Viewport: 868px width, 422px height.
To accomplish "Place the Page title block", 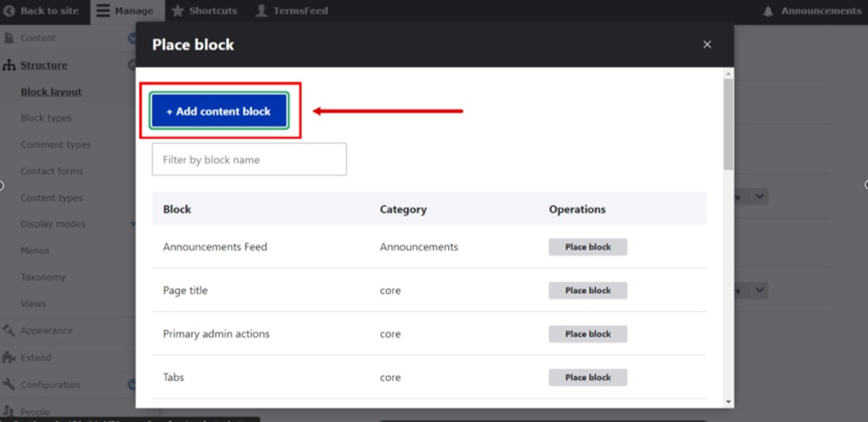I will pos(588,290).
